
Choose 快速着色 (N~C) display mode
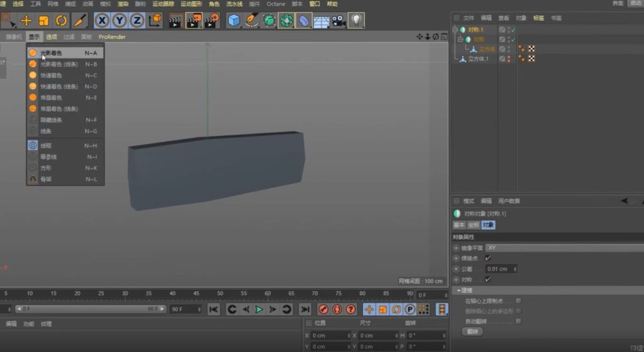(x=65, y=75)
